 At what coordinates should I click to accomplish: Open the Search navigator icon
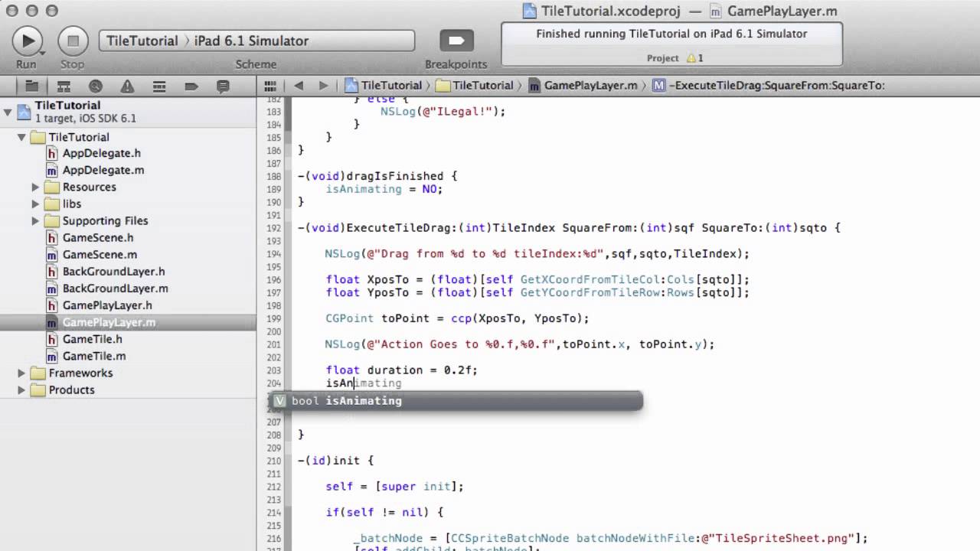click(x=96, y=86)
